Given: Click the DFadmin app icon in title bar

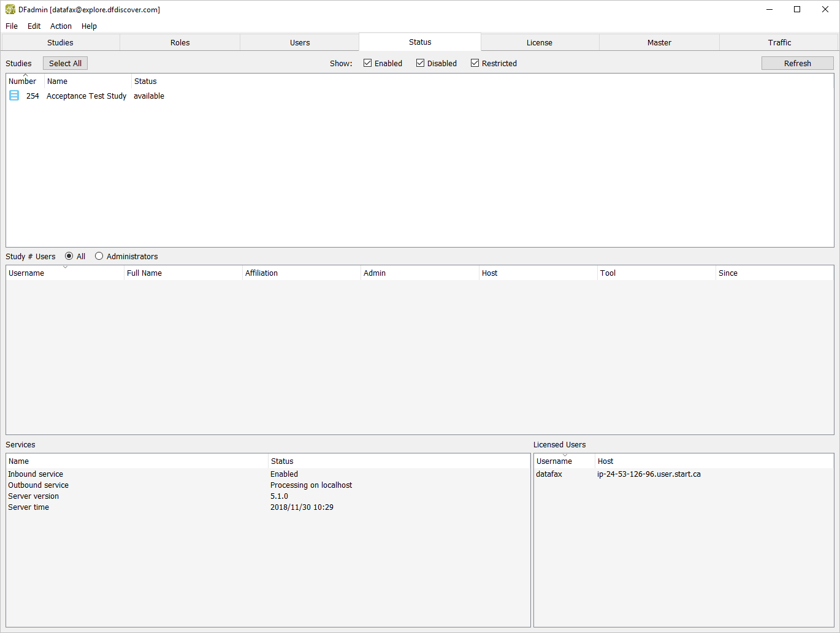Looking at the screenshot, I should tap(10, 10).
